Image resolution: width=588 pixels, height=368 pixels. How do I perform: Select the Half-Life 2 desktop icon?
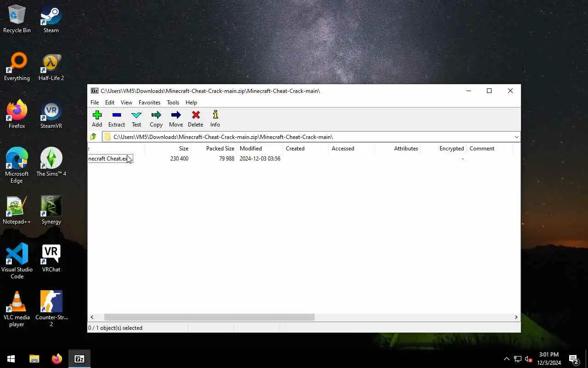click(51, 67)
